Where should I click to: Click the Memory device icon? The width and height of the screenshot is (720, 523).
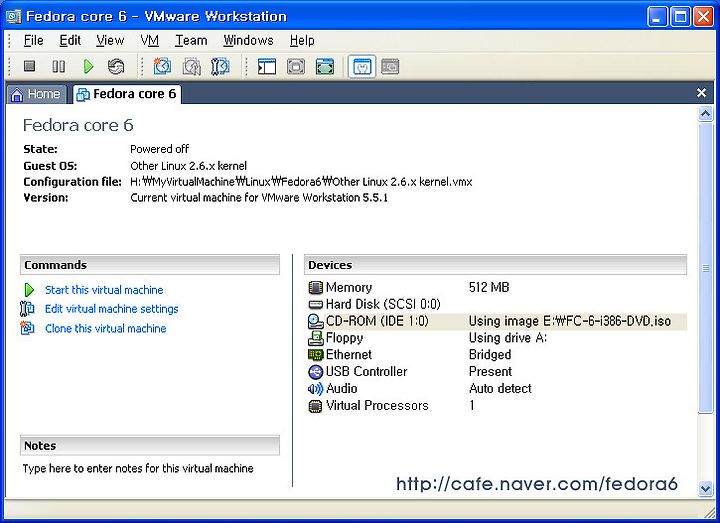[x=315, y=288]
